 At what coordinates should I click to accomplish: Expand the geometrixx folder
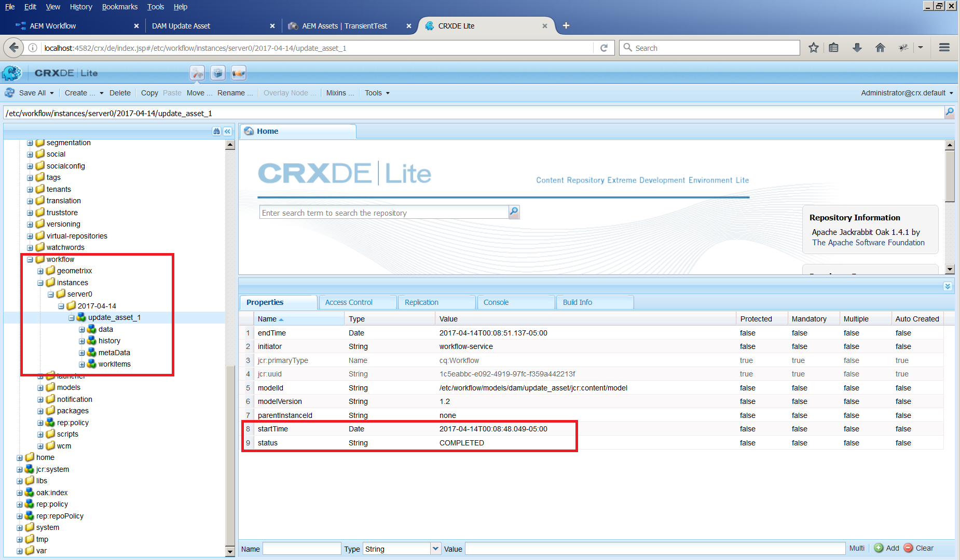[40, 271]
